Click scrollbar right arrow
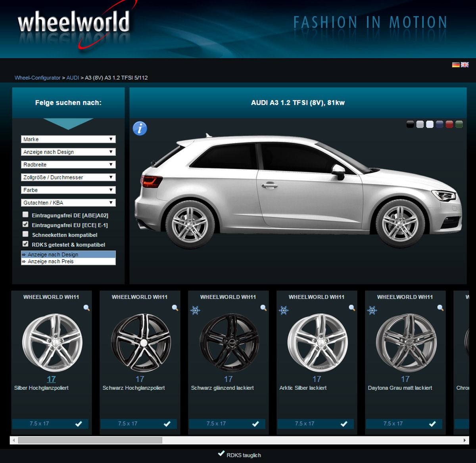The height and width of the screenshot is (463, 476). [464, 440]
